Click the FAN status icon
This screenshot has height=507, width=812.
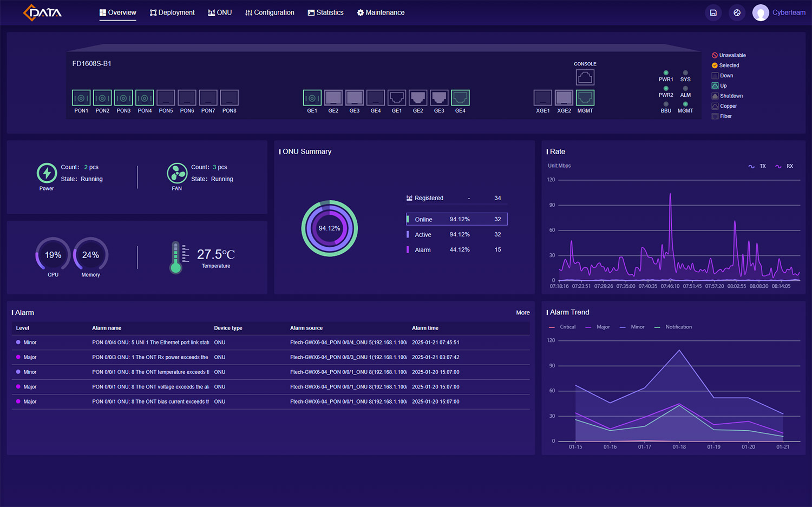click(x=177, y=173)
